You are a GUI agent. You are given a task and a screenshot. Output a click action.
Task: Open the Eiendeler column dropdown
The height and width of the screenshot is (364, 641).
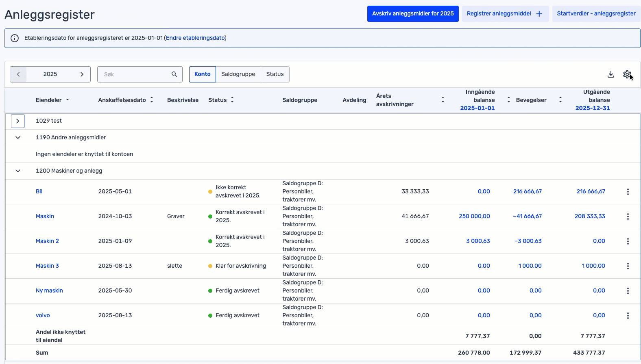[x=68, y=100]
